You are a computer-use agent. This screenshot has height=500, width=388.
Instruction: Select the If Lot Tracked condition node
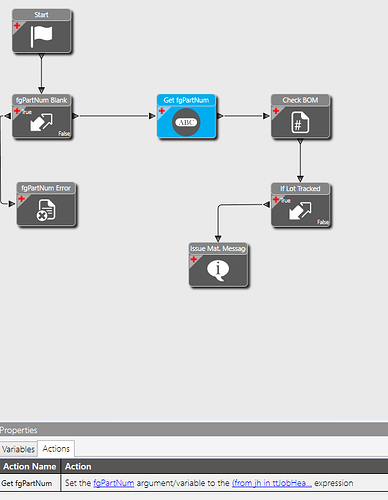(x=300, y=205)
